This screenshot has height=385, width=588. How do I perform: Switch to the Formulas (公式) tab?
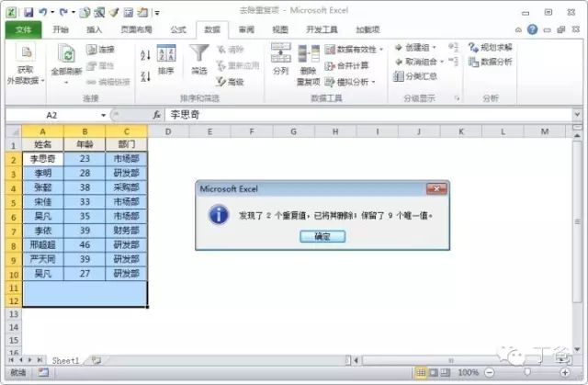tap(178, 29)
